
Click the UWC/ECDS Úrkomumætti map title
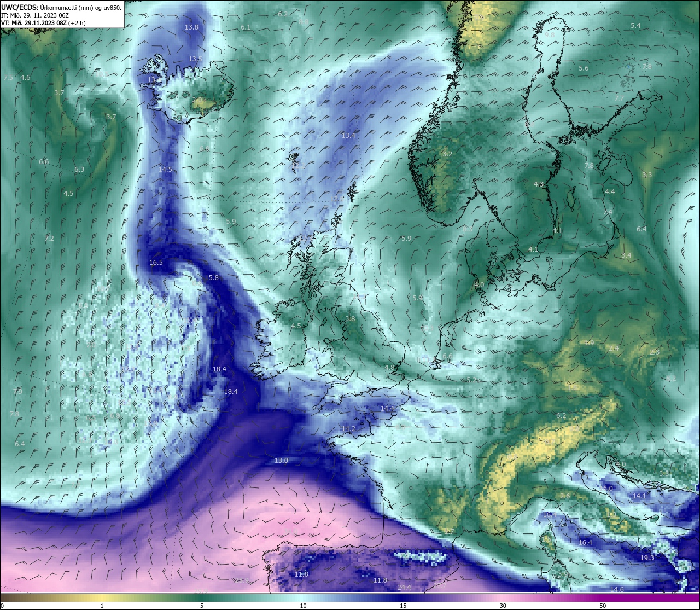(61, 7)
